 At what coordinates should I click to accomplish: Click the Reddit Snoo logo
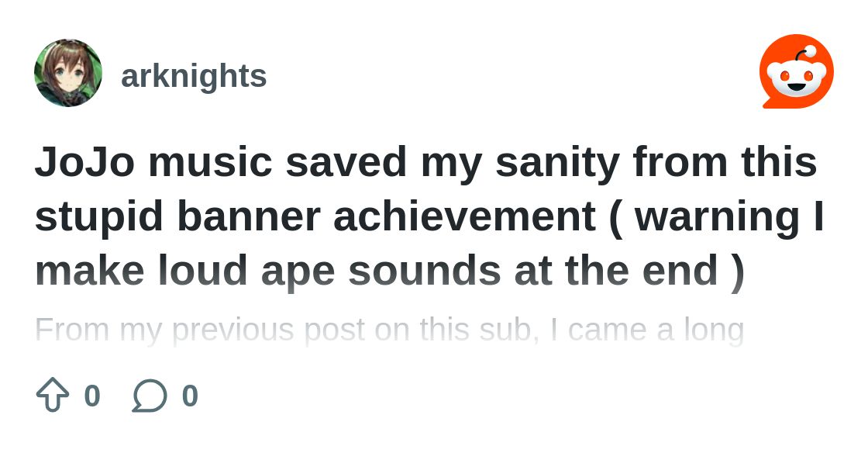click(x=797, y=71)
